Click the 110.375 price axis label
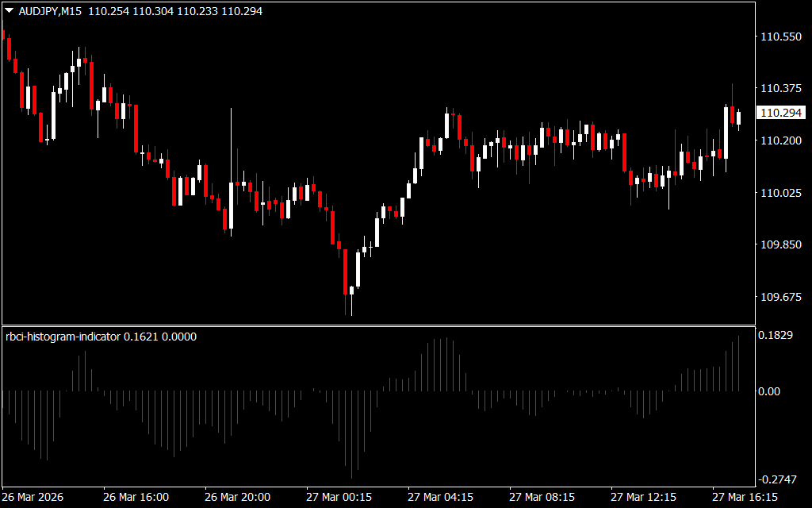The image size is (812, 508). click(x=781, y=88)
